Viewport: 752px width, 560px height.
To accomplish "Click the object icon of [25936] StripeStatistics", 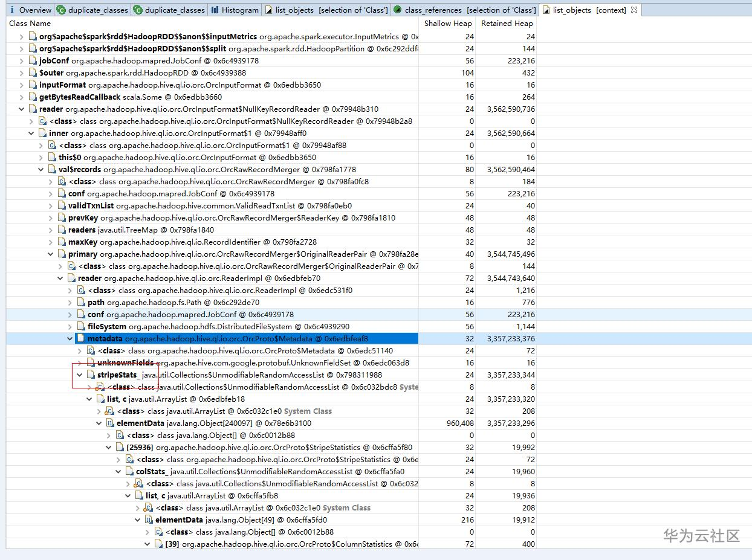I will pyautogui.click(x=120, y=447).
